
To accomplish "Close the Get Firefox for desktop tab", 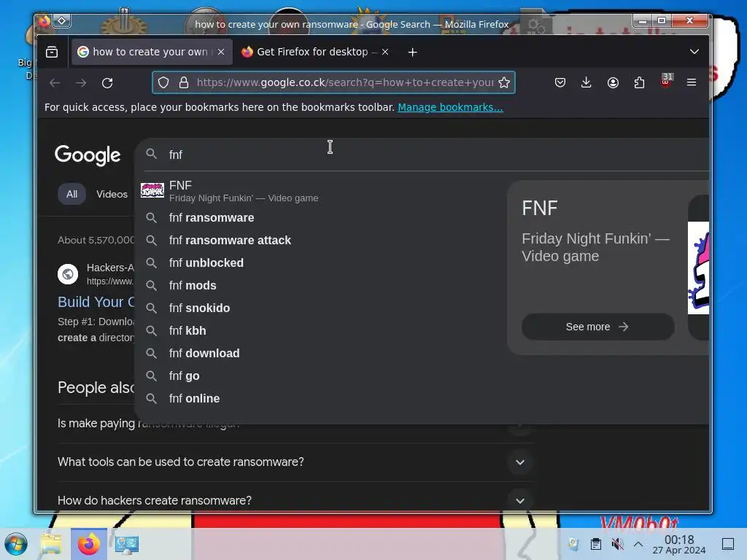I will pyautogui.click(x=385, y=52).
